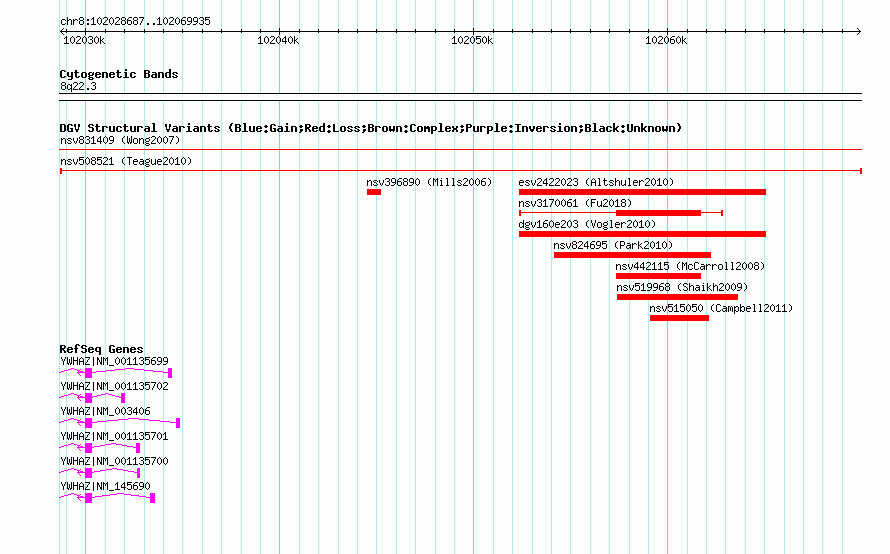The height and width of the screenshot is (554, 890).
Task: Open the YWHAZ|NM_001135700 transcript label
Action: pos(114,461)
